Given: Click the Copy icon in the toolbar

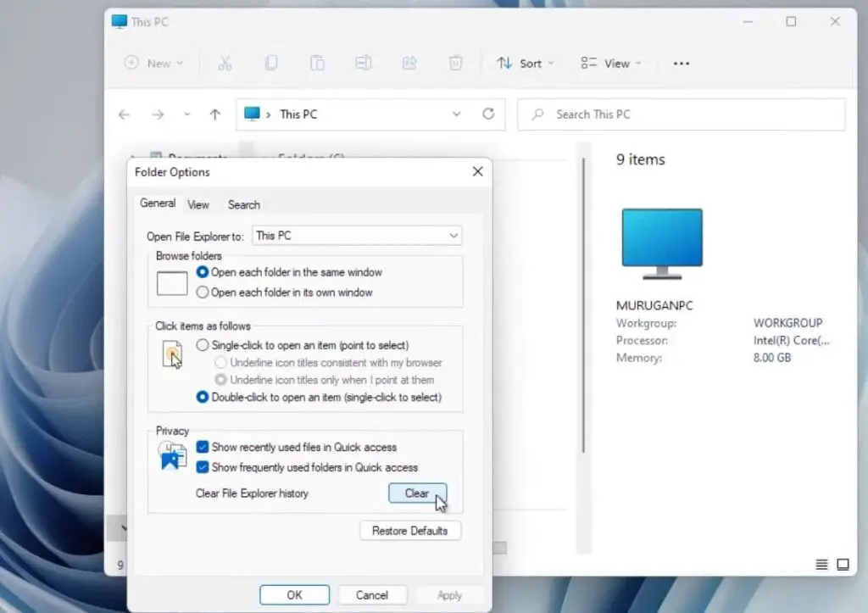Looking at the screenshot, I should tap(271, 63).
